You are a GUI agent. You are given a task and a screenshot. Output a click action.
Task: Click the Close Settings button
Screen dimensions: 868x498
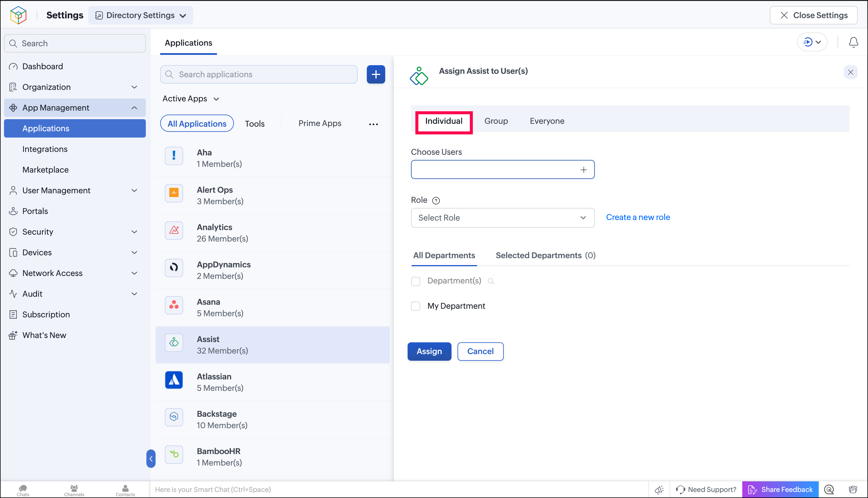(813, 15)
